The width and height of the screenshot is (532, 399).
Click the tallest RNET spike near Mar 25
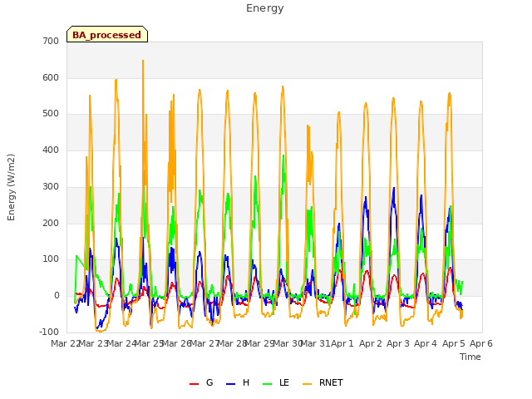pyautogui.click(x=143, y=62)
